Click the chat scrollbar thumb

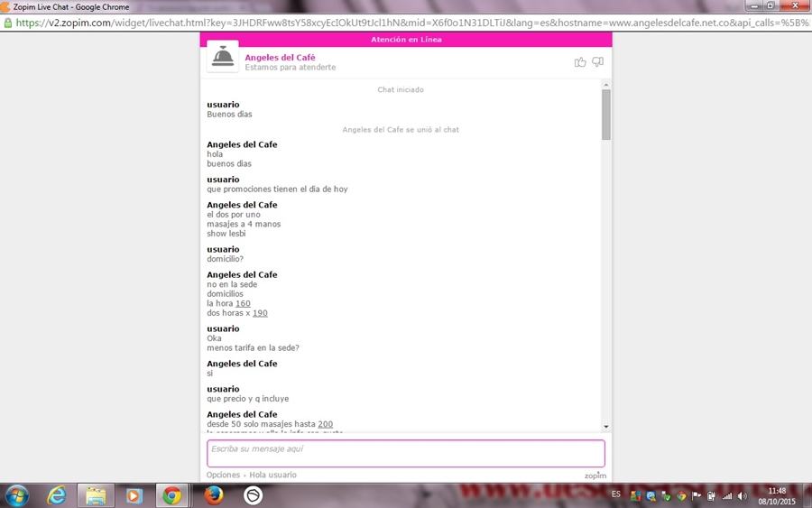tap(606, 114)
